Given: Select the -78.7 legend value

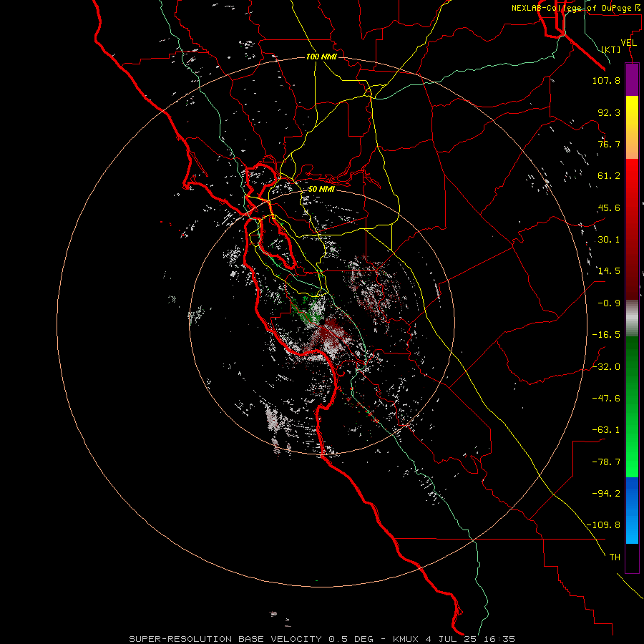Looking at the screenshot, I should [606, 462].
